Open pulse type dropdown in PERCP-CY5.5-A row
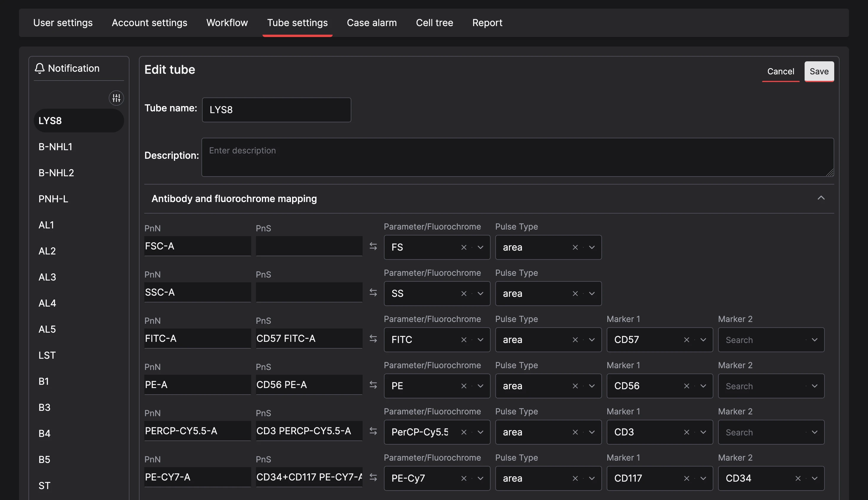Image resolution: width=868 pixels, height=500 pixels. pos(592,432)
